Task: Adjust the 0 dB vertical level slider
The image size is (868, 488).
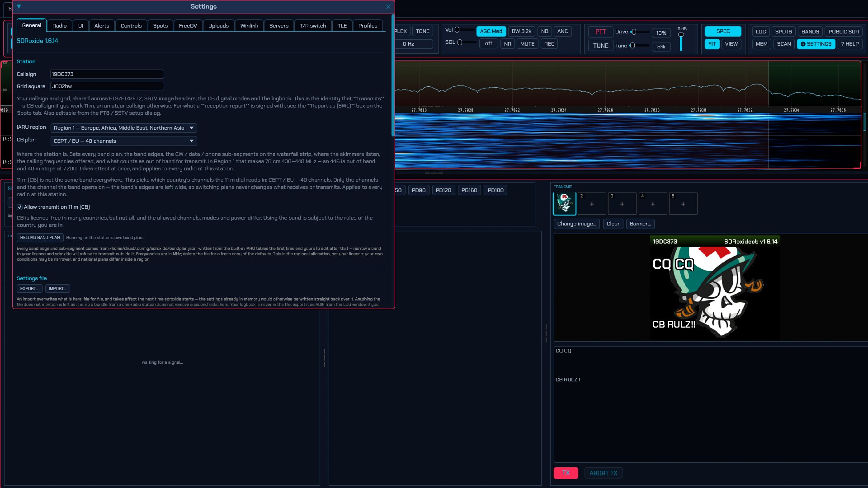Action: (x=681, y=42)
